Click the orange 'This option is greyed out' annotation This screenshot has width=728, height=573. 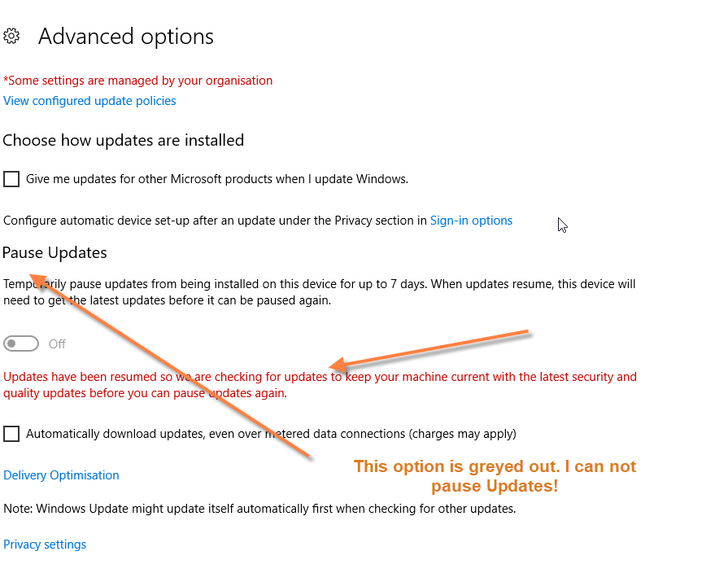point(495,476)
